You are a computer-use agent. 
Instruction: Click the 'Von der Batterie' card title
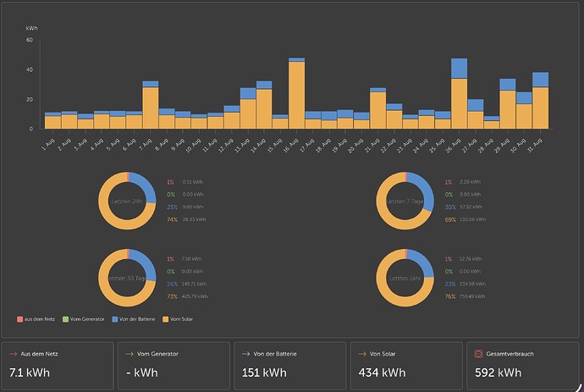[x=275, y=354]
